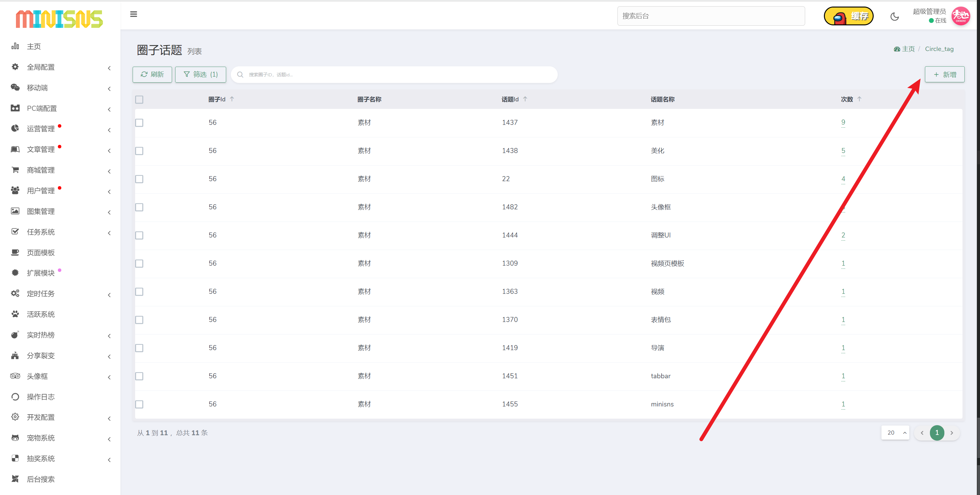Click the hamburger sidebar toggle icon
Image resolution: width=980 pixels, height=495 pixels.
(x=134, y=14)
